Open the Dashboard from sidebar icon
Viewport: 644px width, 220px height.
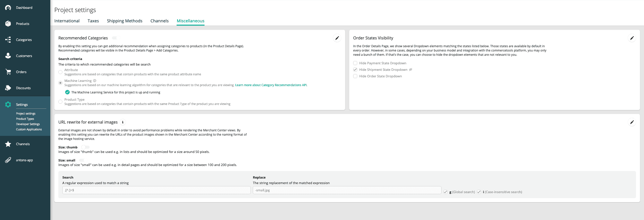point(8,8)
